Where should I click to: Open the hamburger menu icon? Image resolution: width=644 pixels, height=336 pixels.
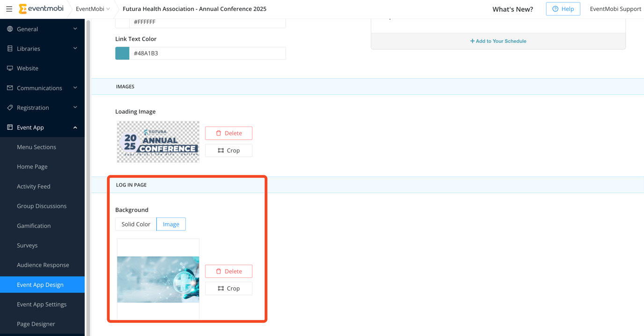coord(9,9)
